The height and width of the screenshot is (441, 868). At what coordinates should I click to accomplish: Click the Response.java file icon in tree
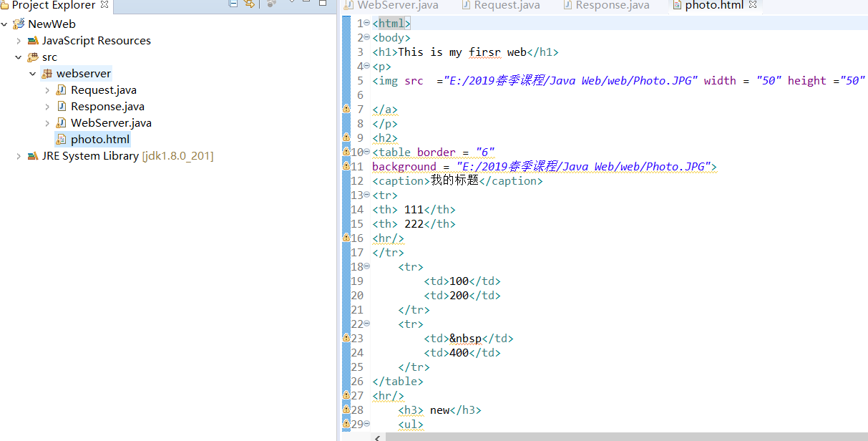(x=62, y=107)
